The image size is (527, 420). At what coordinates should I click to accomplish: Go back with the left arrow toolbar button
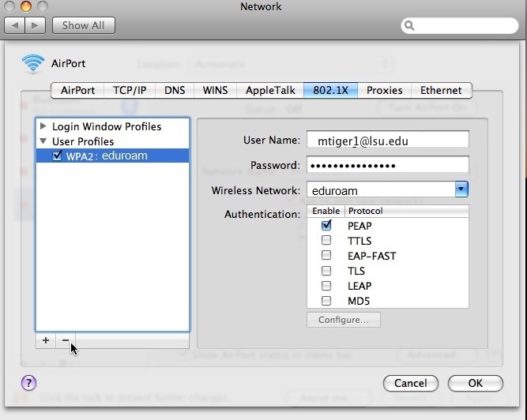pyautogui.click(x=14, y=25)
